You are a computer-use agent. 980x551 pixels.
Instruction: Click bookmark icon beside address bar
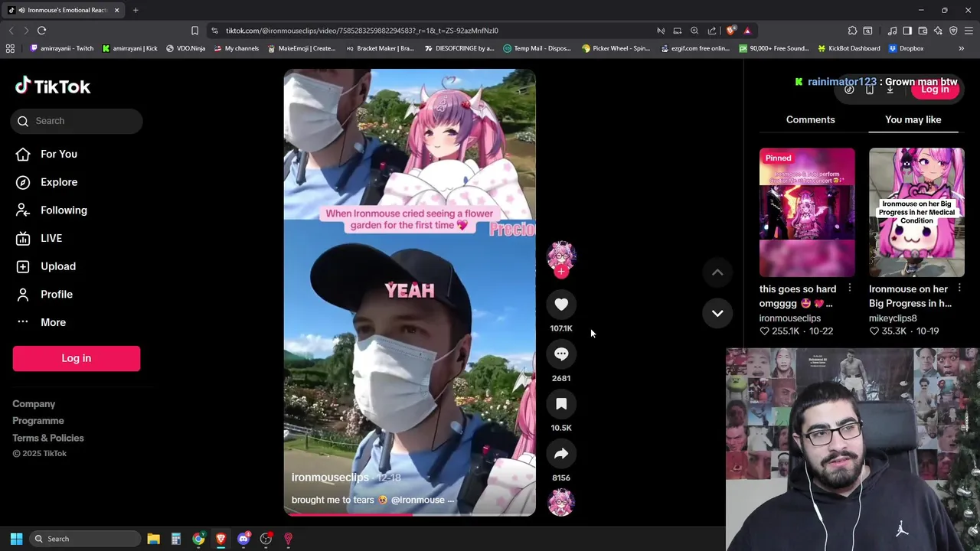click(194, 31)
